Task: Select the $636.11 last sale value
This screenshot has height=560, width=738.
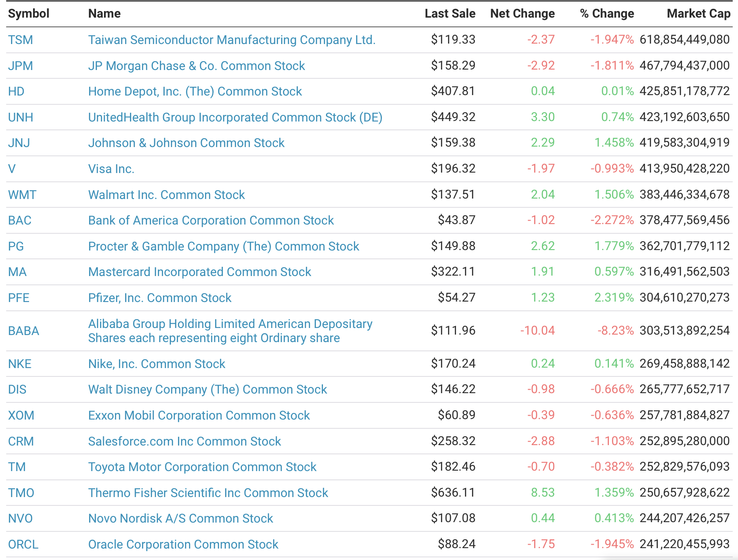Action: coord(453,493)
